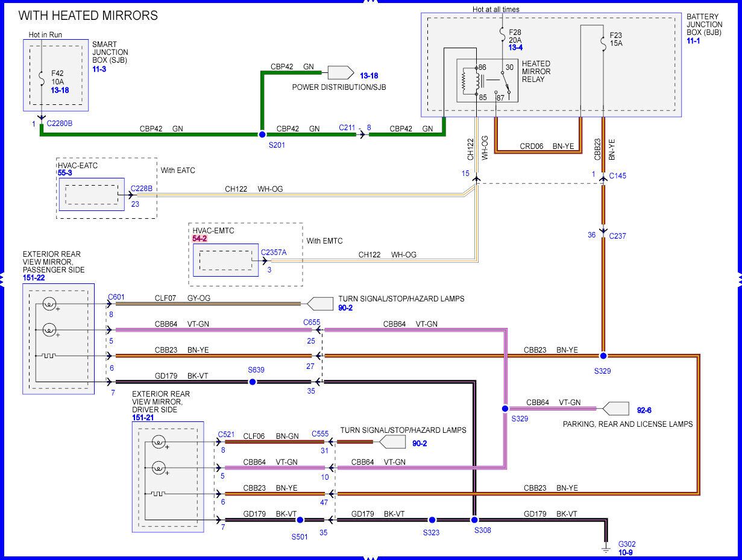Follow the 13-4 link under fuse F28

(x=517, y=46)
